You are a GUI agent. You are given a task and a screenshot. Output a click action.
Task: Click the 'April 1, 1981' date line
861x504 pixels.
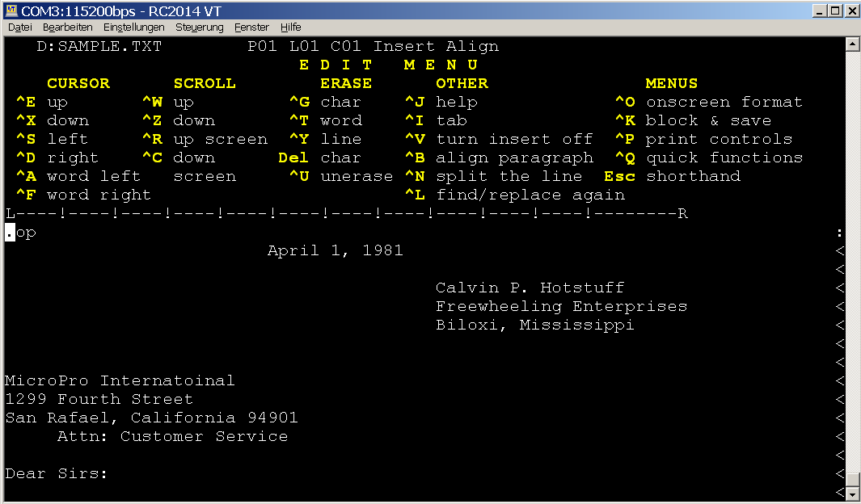[x=336, y=250]
